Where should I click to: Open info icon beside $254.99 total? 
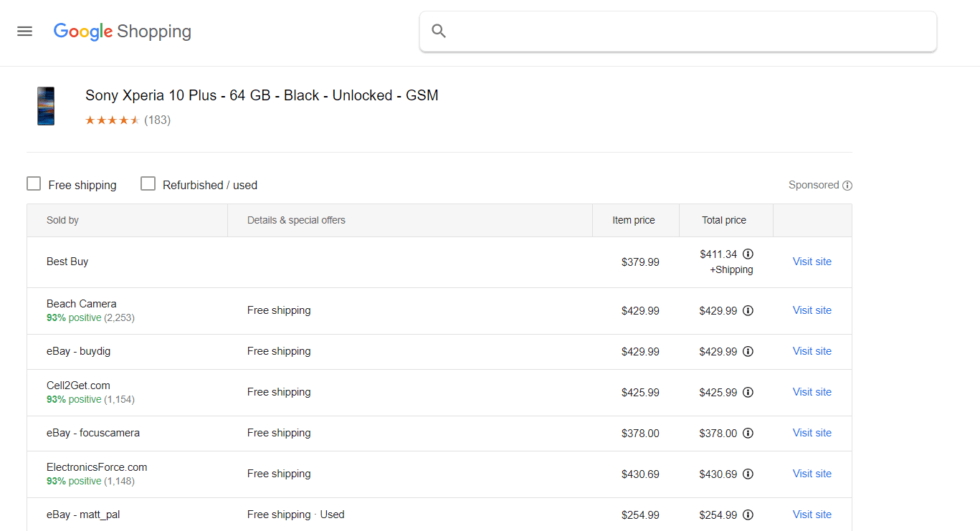748,515
